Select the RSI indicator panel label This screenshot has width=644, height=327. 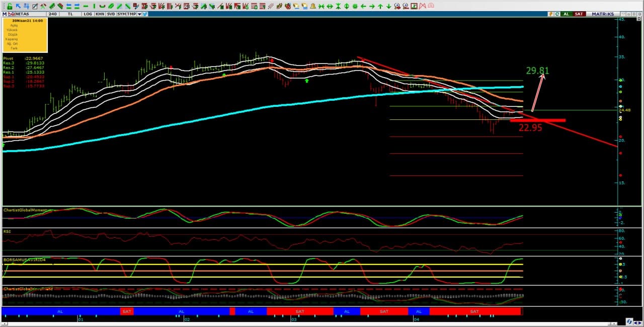coord(7,231)
